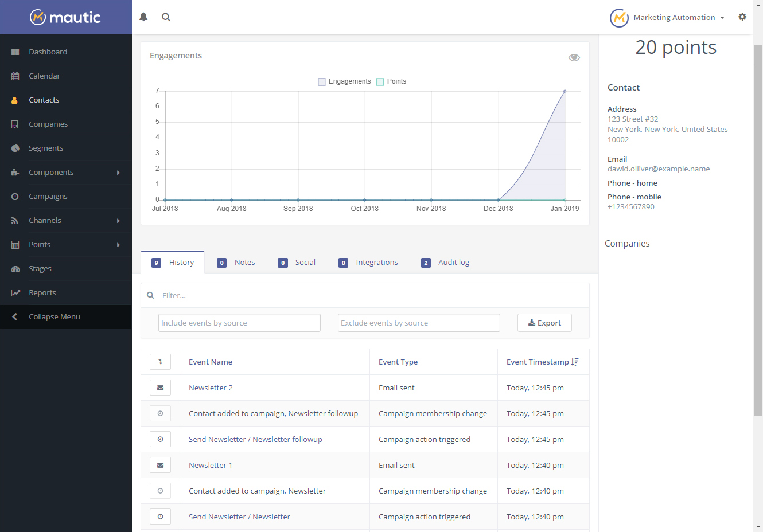Click the Reports chart icon in sidebar
Image resolution: width=763 pixels, height=532 pixels.
pyautogui.click(x=15, y=293)
